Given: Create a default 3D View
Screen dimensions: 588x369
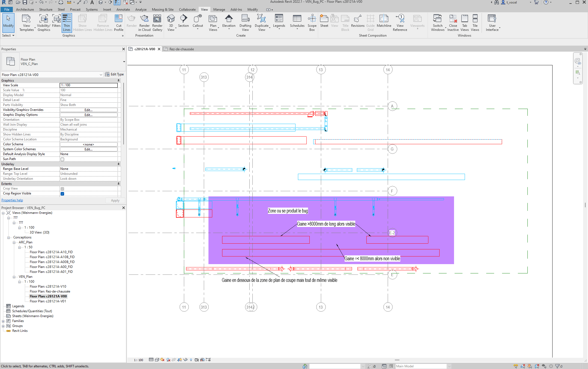Looking at the screenshot, I should click(x=171, y=22).
